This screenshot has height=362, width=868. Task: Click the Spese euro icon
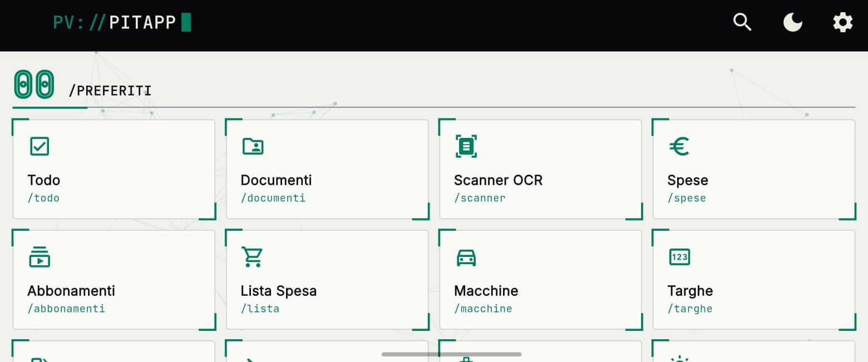click(x=679, y=146)
